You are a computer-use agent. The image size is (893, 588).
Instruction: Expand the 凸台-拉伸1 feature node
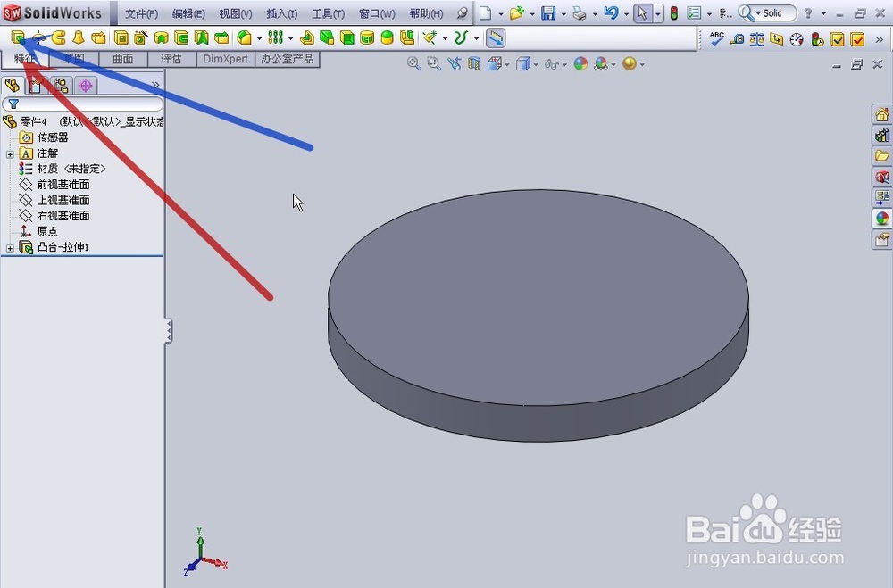click(10, 248)
